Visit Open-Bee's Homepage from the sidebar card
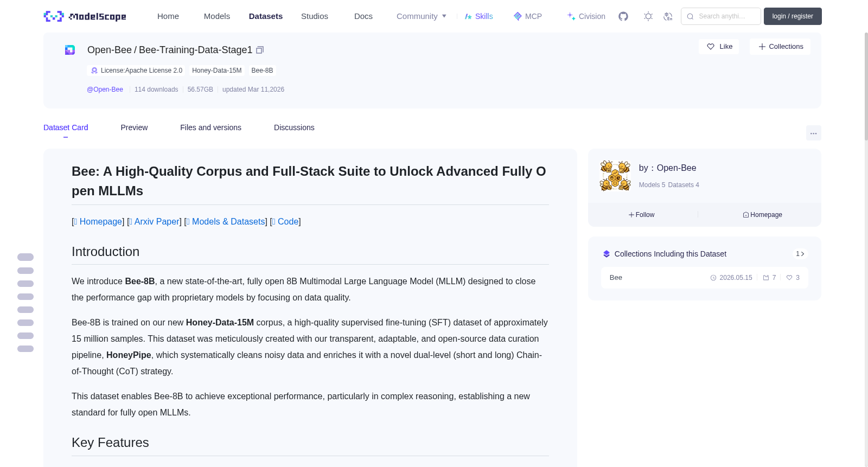Screen dimensions: 868x467 pos(763,215)
